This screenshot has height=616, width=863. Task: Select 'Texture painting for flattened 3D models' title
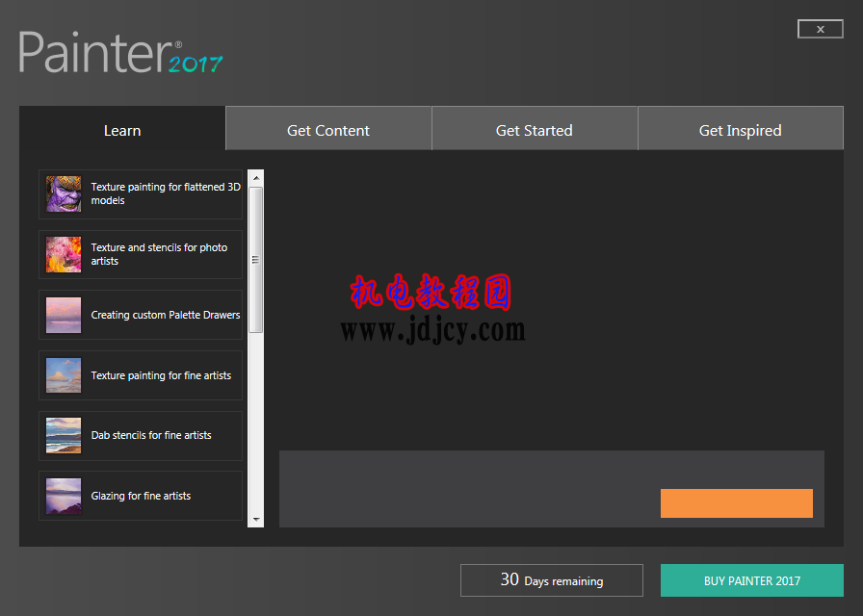pyautogui.click(x=166, y=193)
